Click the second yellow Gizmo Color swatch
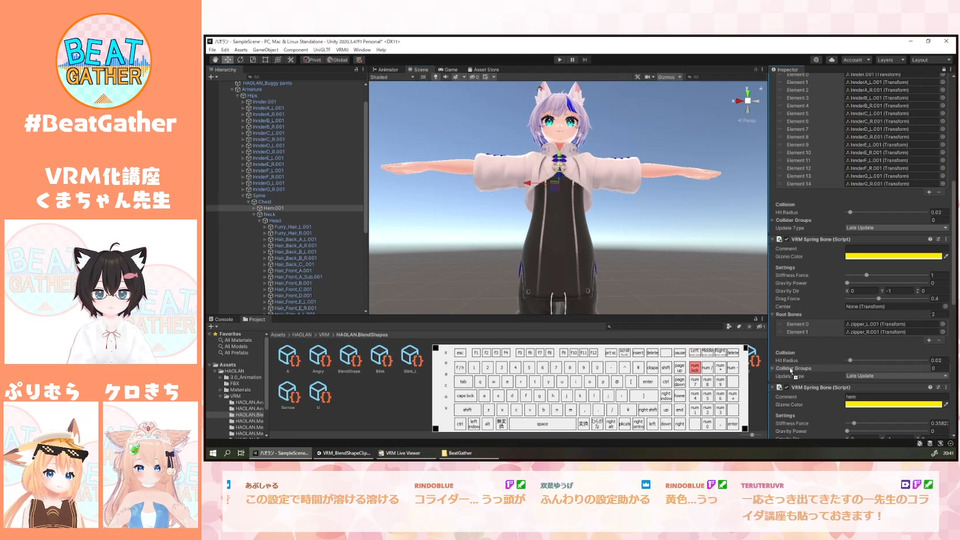 (x=893, y=404)
